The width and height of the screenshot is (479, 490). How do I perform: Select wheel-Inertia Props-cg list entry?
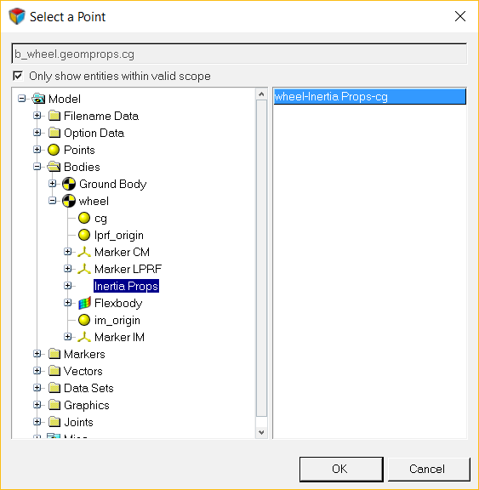(369, 97)
